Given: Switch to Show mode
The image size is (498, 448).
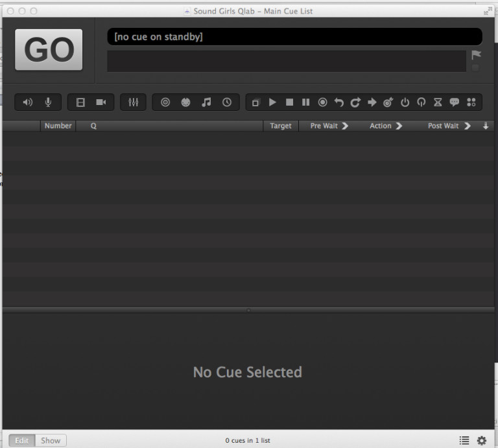Looking at the screenshot, I should coord(51,440).
